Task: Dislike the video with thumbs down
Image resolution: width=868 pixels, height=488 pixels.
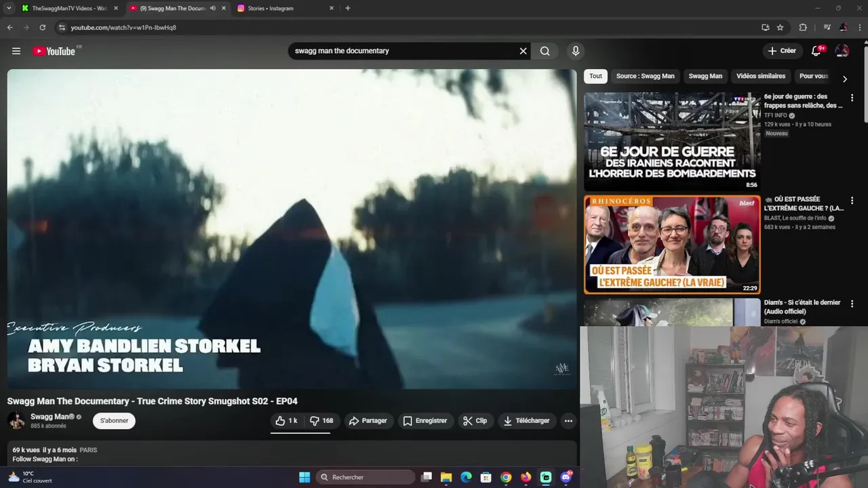Action: (321, 421)
